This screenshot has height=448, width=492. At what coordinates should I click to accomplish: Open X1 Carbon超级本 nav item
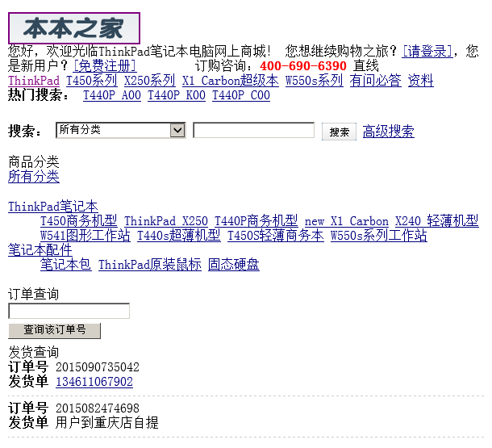[x=231, y=81]
